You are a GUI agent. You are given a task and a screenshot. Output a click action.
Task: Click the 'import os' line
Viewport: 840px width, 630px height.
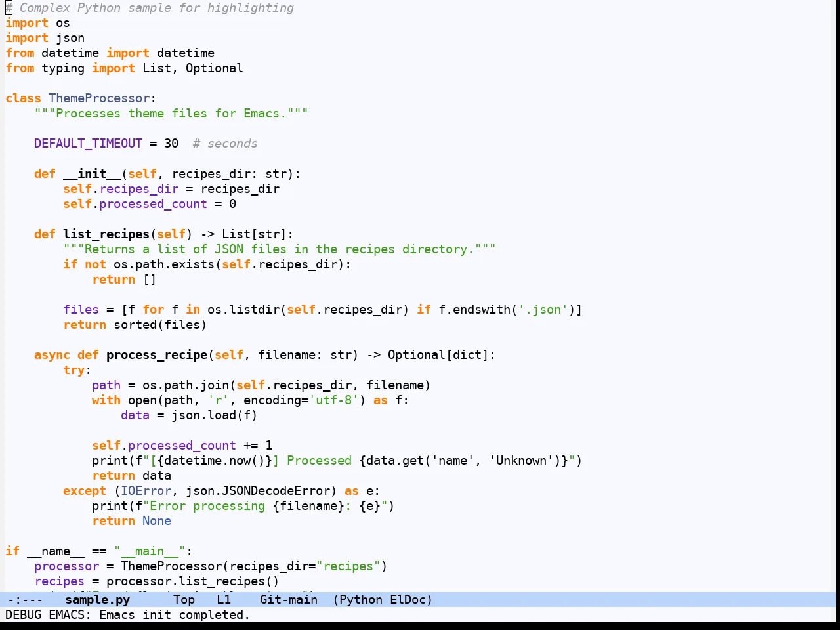[x=37, y=23]
